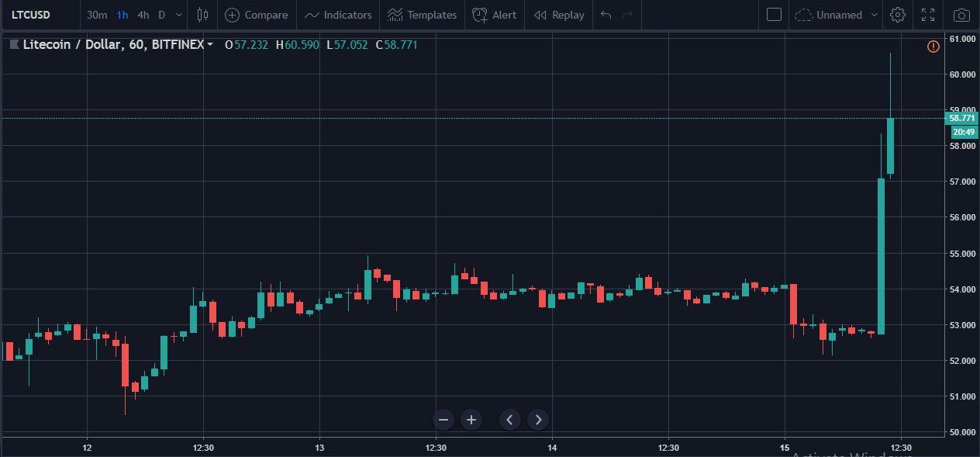Click the current price tag on price axis
Screen dimensions: 980x457
[962, 118]
